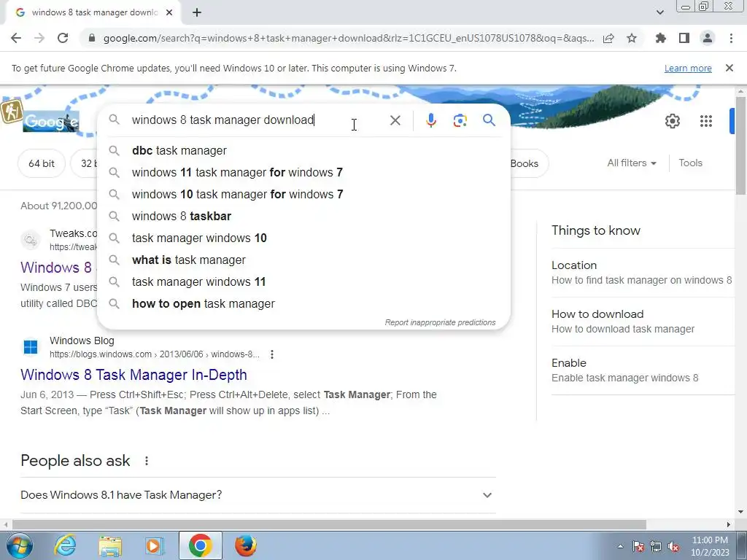Open the Chrome profile avatar
747x560 pixels.
tap(708, 38)
